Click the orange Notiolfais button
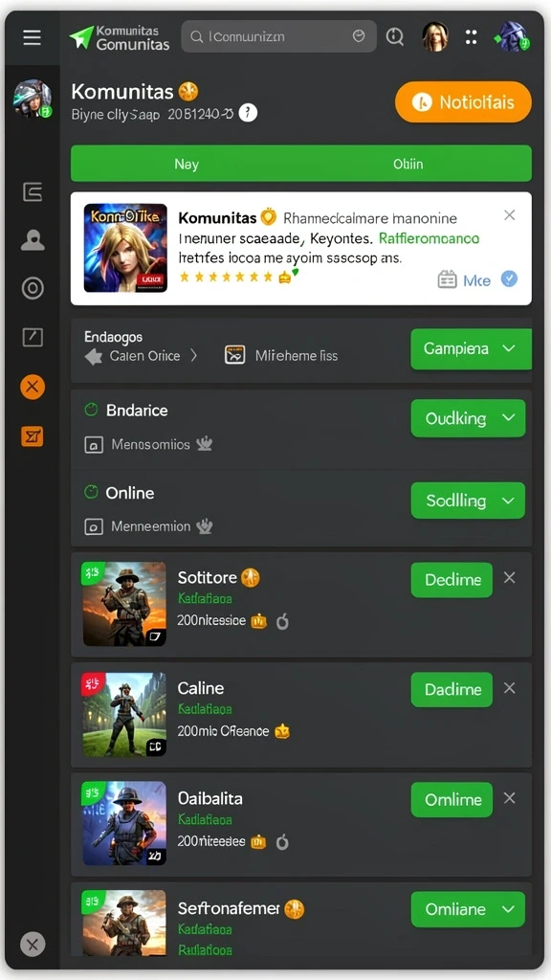The width and height of the screenshot is (551, 980). click(464, 101)
